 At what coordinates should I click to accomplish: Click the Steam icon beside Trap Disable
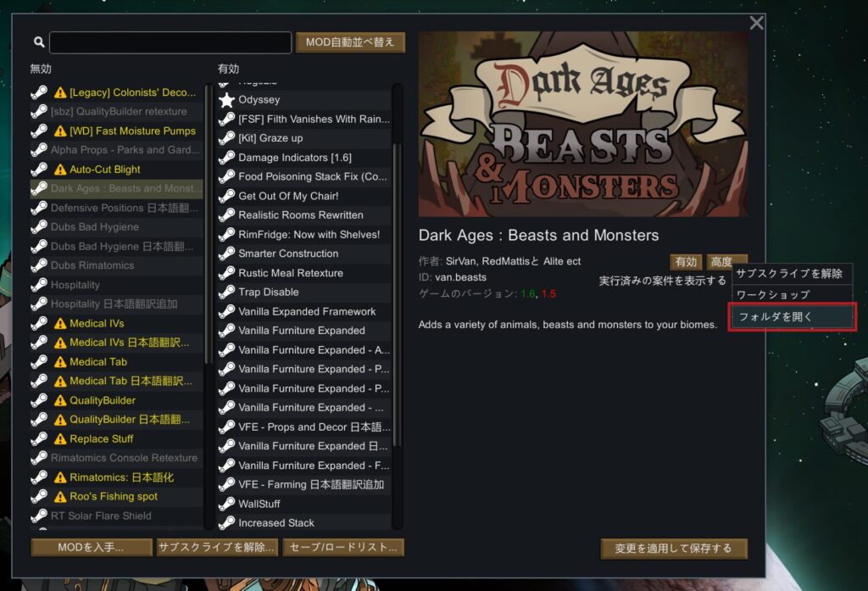pyautogui.click(x=226, y=292)
